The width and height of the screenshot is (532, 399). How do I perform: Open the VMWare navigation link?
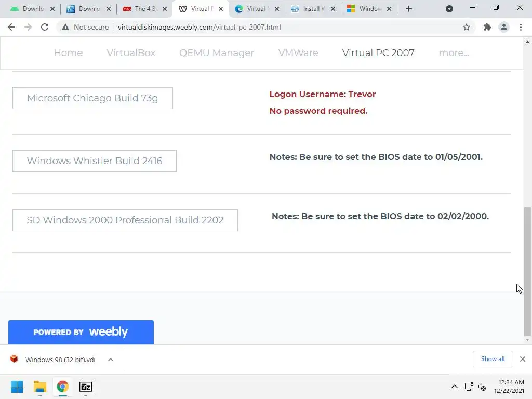(x=298, y=53)
